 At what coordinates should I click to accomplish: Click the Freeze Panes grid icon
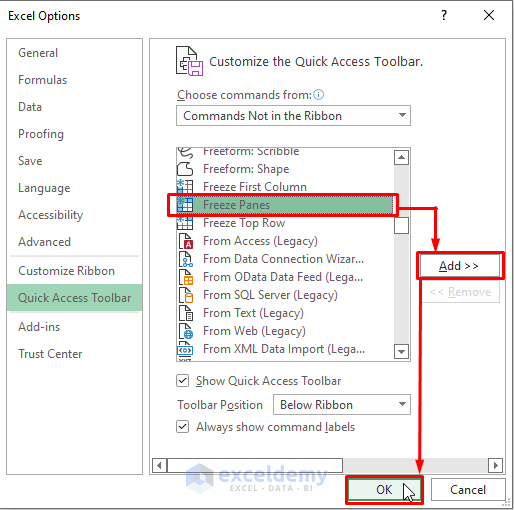tap(185, 205)
